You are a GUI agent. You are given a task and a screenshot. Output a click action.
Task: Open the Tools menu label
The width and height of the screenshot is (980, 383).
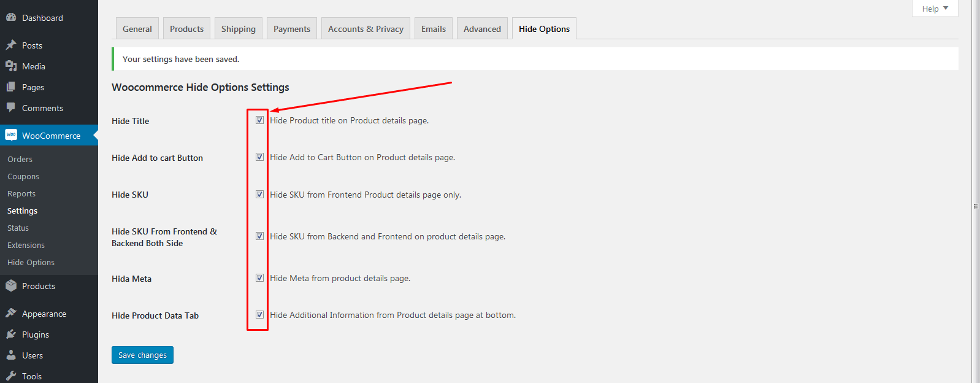[32, 376]
